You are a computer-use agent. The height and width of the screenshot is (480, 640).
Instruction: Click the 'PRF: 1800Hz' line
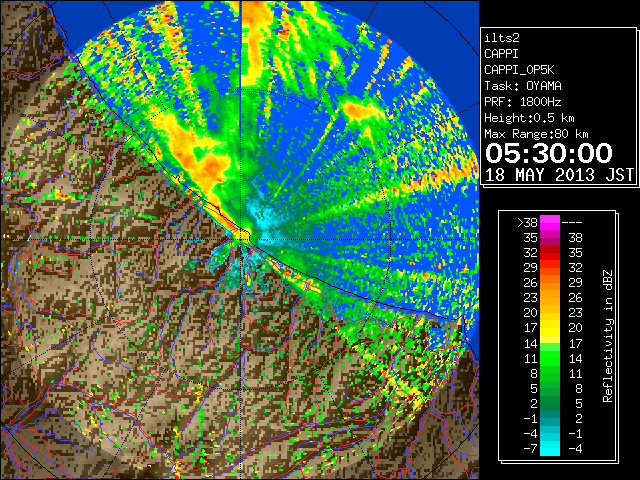pos(523,102)
